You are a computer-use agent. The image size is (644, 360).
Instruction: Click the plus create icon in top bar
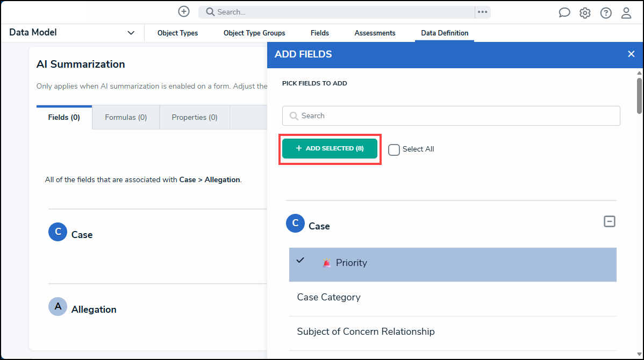pyautogui.click(x=184, y=11)
